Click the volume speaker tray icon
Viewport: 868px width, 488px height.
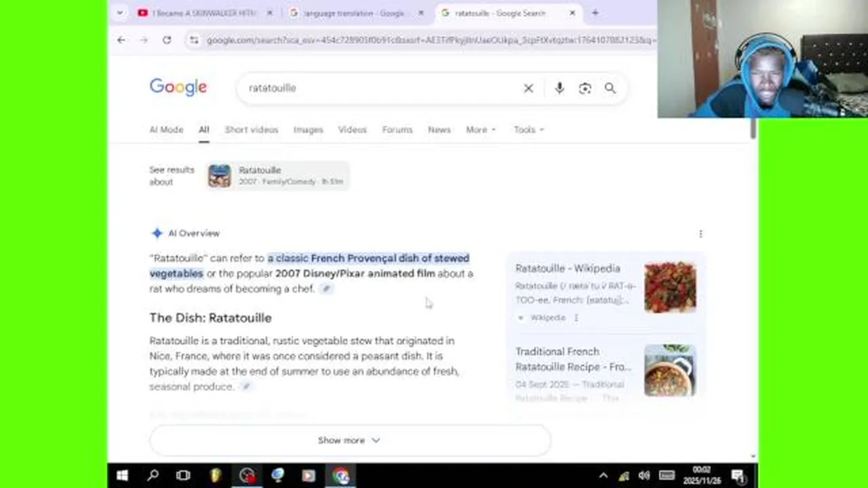click(644, 476)
